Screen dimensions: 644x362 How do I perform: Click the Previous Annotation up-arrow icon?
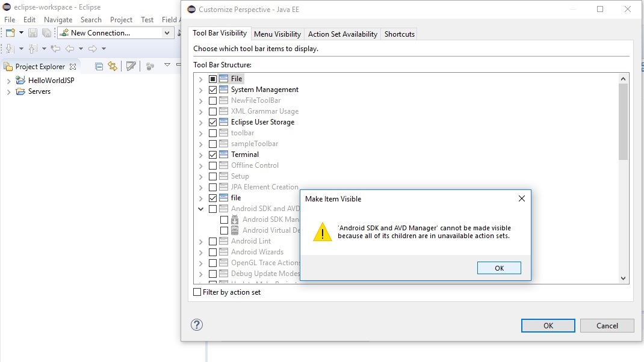point(33,49)
